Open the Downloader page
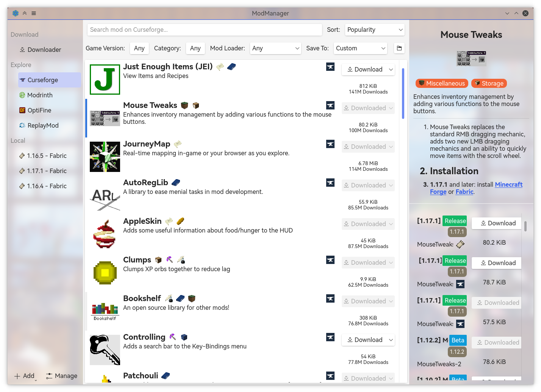This screenshot has width=541, height=392. click(49, 50)
